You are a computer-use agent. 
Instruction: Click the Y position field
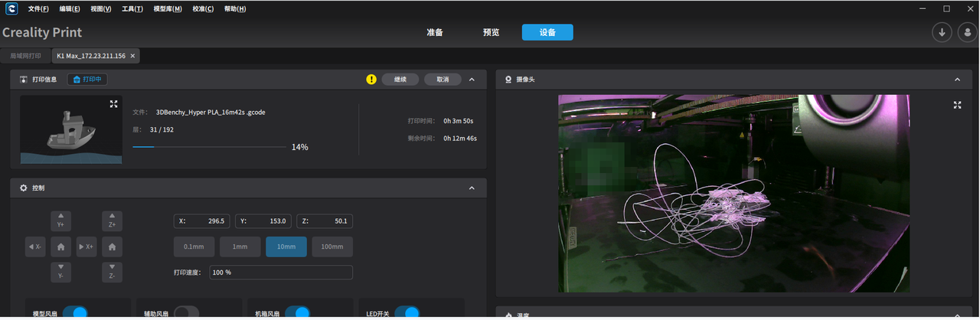coord(263,220)
